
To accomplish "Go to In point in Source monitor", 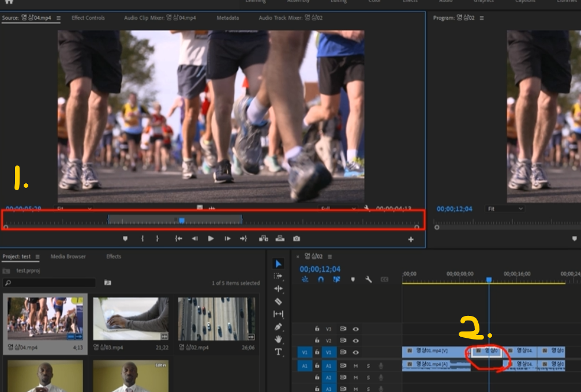I will point(178,239).
